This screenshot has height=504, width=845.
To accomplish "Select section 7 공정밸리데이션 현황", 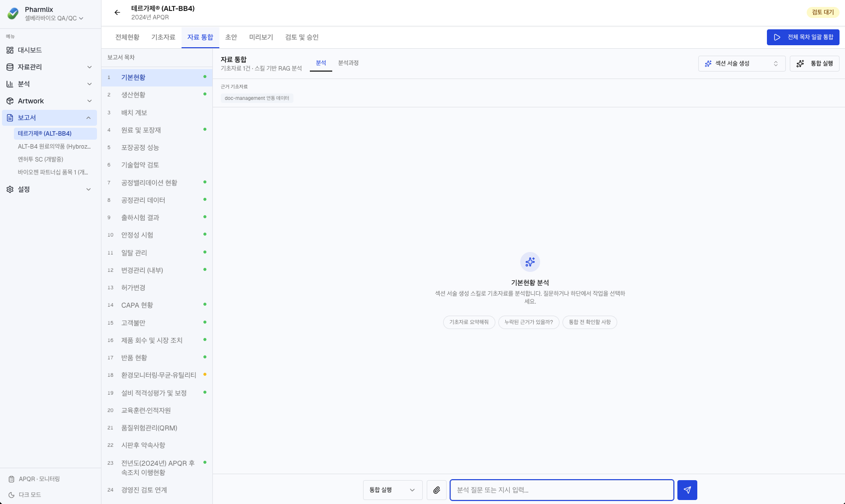I will (157, 183).
